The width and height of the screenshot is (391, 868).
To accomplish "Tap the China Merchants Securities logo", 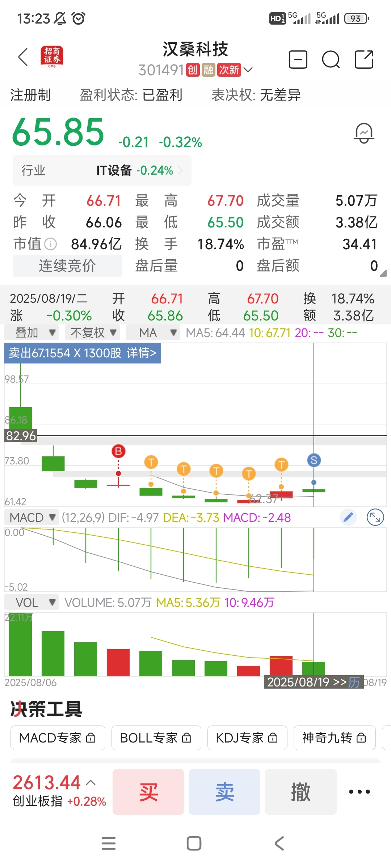I will coord(52,57).
